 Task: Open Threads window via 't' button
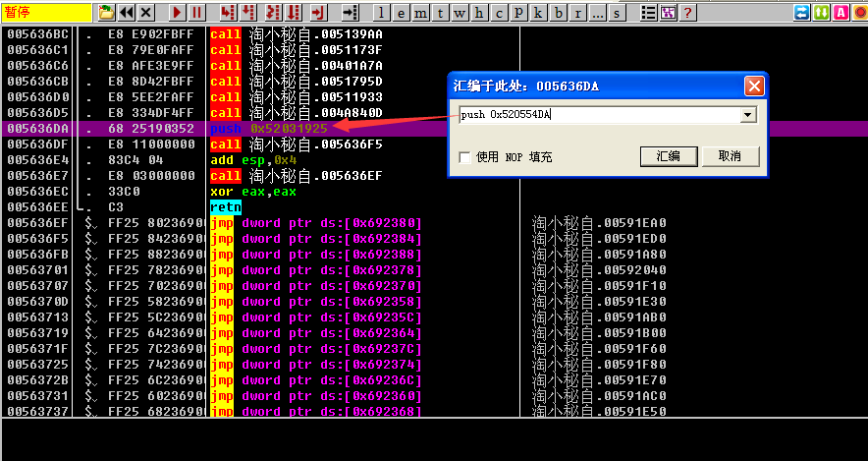tap(440, 13)
